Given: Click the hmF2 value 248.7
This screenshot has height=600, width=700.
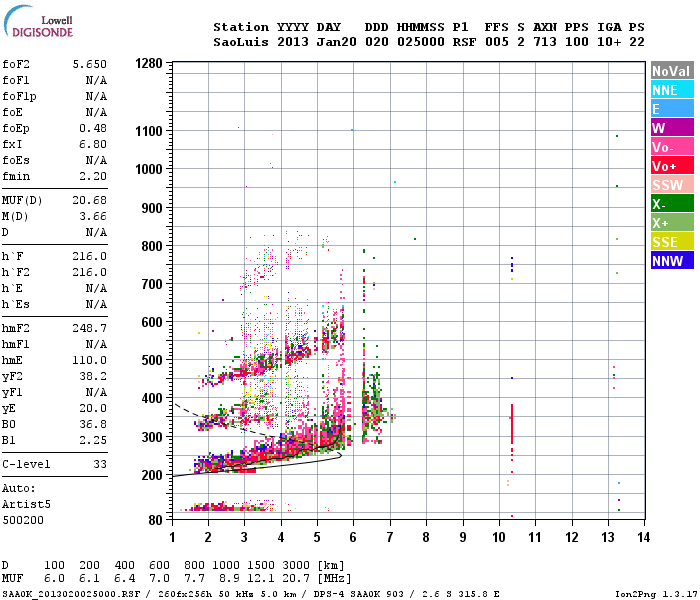Looking at the screenshot, I should pyautogui.click(x=90, y=328).
